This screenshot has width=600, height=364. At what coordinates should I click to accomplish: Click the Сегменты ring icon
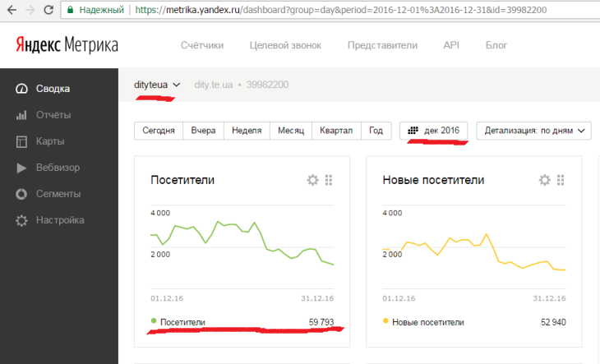pos(21,194)
